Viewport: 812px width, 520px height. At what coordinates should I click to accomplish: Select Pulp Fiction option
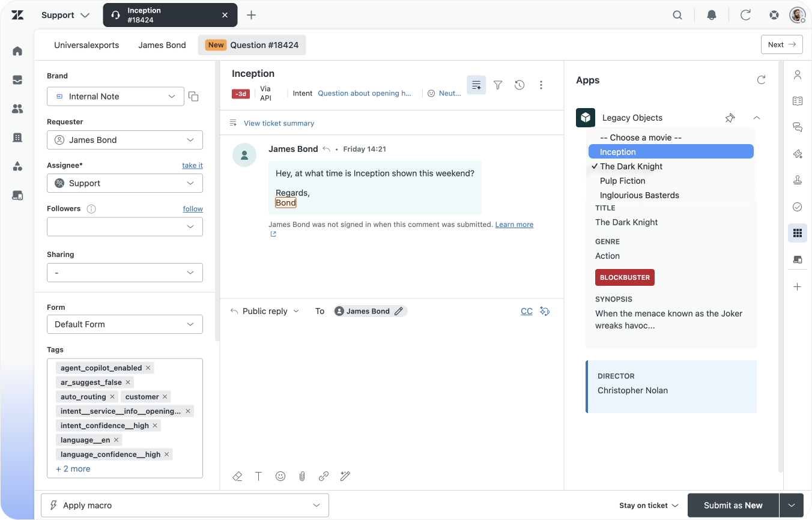click(671, 181)
